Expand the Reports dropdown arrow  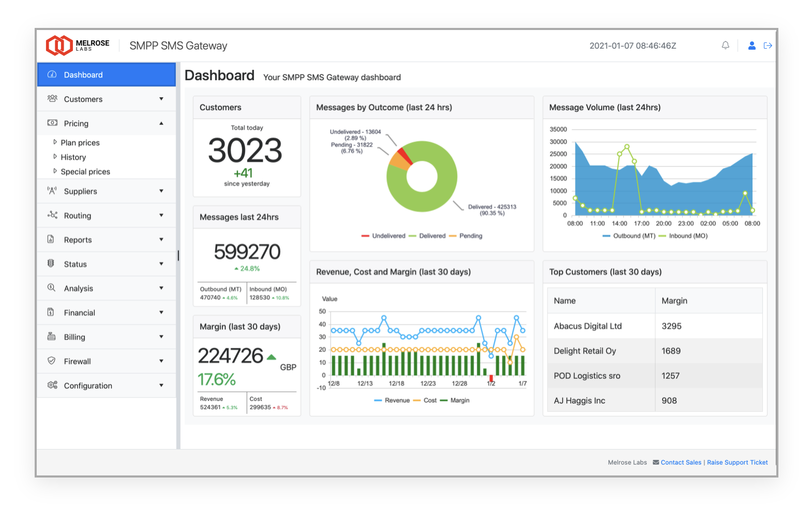coord(161,240)
